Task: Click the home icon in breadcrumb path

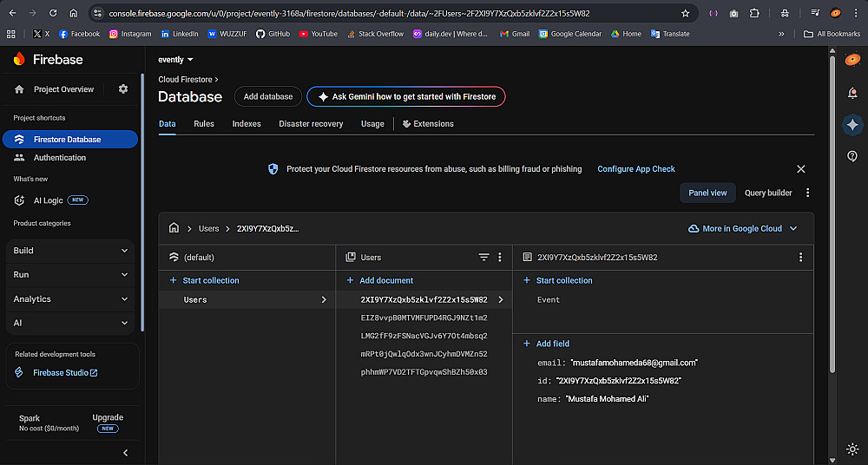Action: [174, 228]
